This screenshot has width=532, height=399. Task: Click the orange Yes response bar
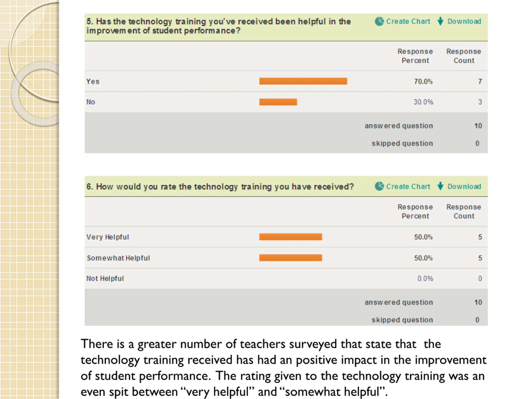[x=303, y=81]
